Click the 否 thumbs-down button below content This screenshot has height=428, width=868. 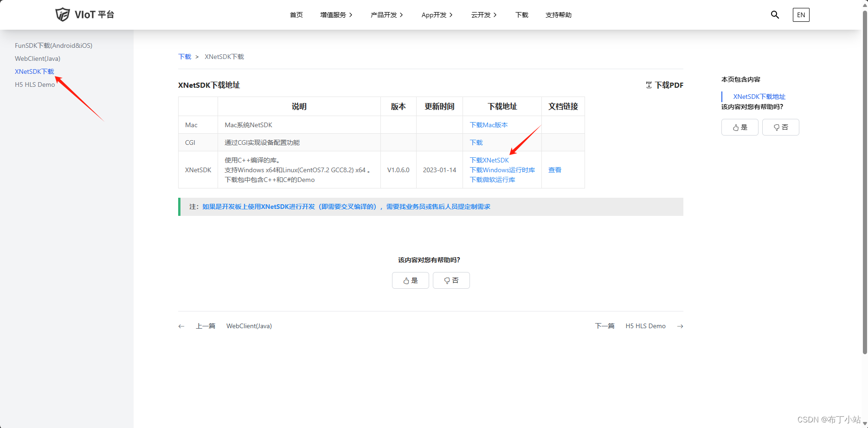click(451, 280)
